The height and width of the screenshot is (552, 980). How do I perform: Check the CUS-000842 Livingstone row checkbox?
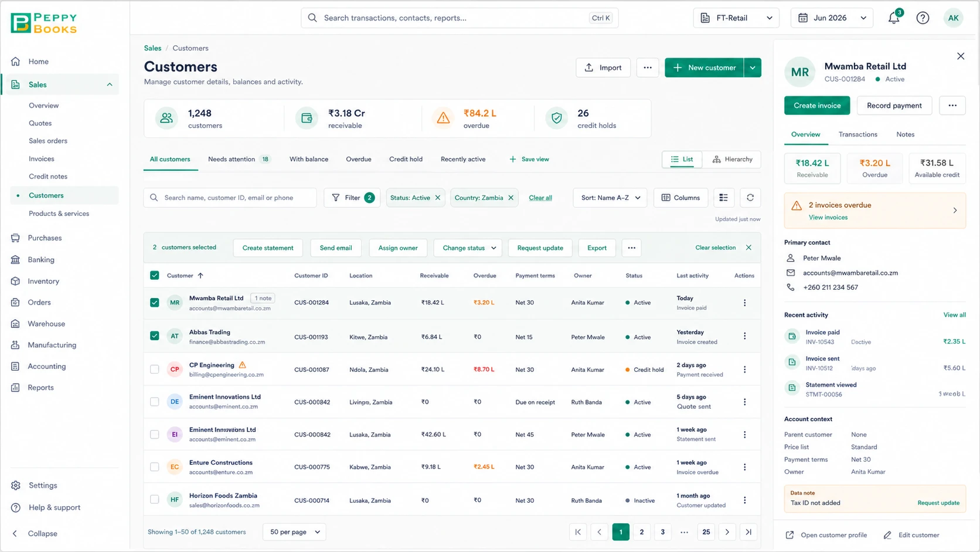155,402
